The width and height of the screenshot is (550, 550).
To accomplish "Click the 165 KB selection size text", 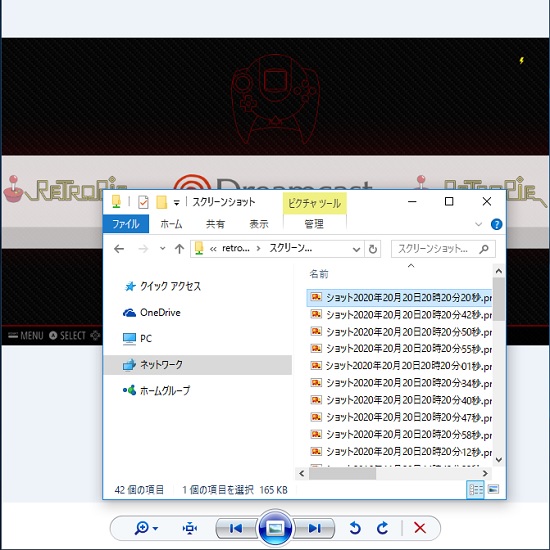I will pos(273,490).
